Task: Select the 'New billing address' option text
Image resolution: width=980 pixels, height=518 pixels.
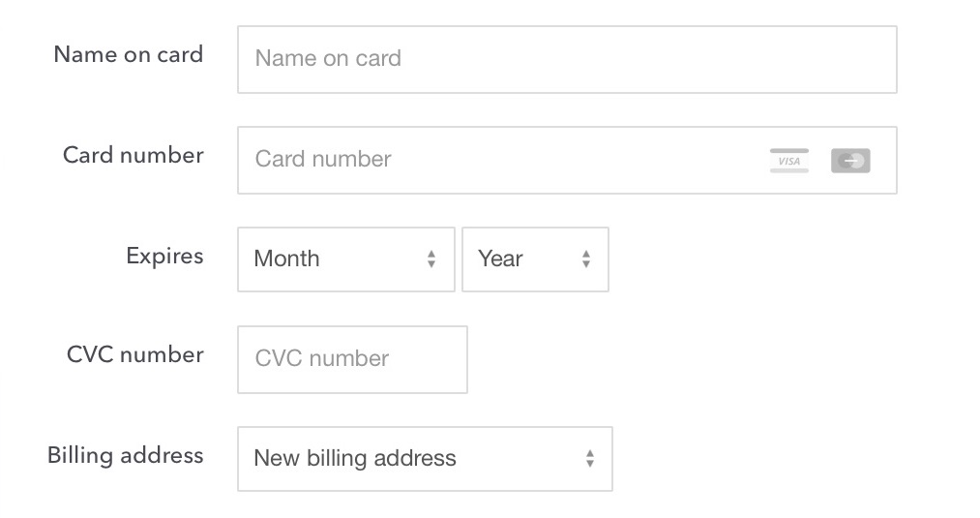Action: pyautogui.click(x=355, y=459)
